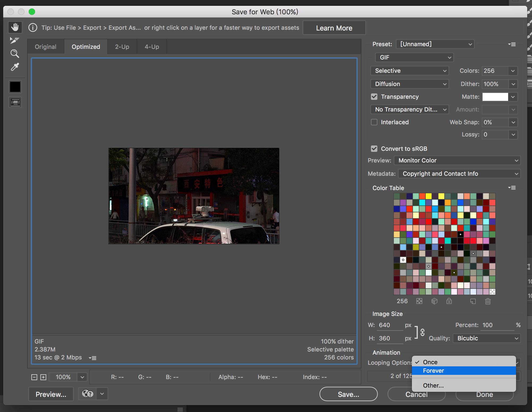Click the lock selected colors icon
This screenshot has height=412, width=532.
449,301
